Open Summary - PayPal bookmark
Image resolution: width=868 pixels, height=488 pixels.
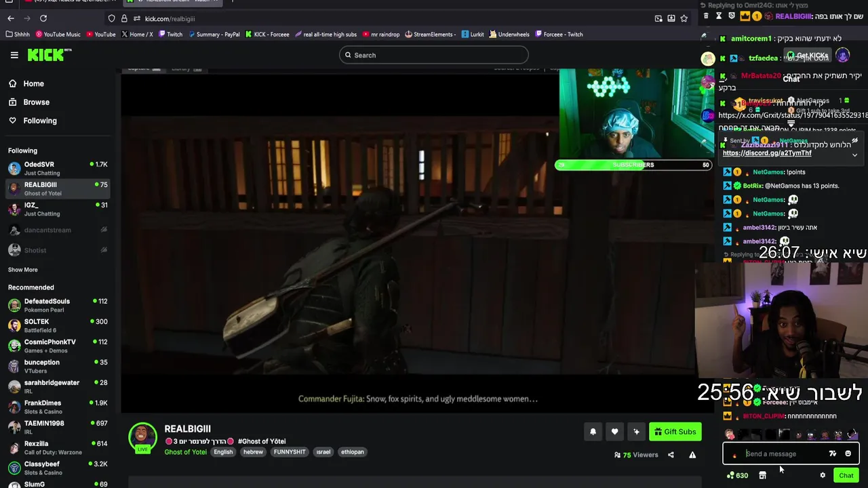pyautogui.click(x=214, y=35)
